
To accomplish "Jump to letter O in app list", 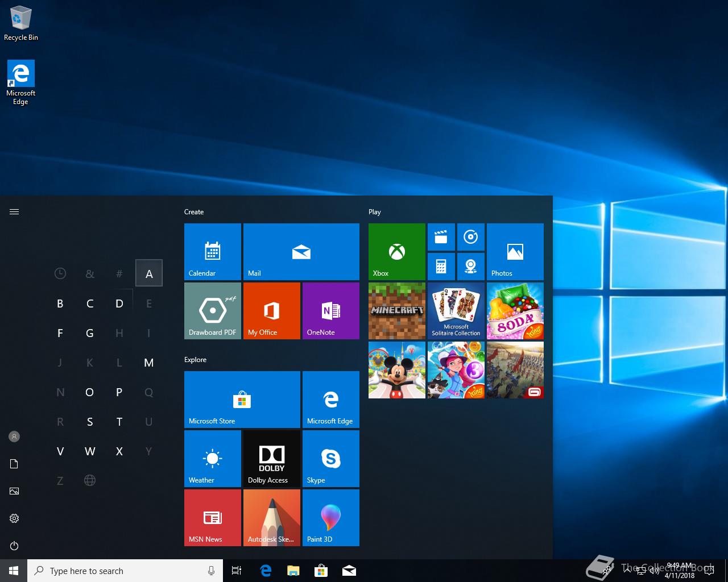I will point(90,392).
